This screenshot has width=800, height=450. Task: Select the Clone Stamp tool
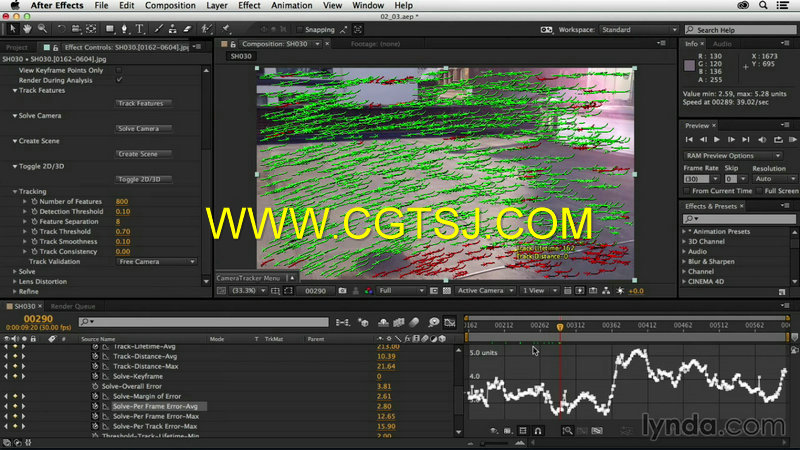pyautogui.click(x=172, y=29)
